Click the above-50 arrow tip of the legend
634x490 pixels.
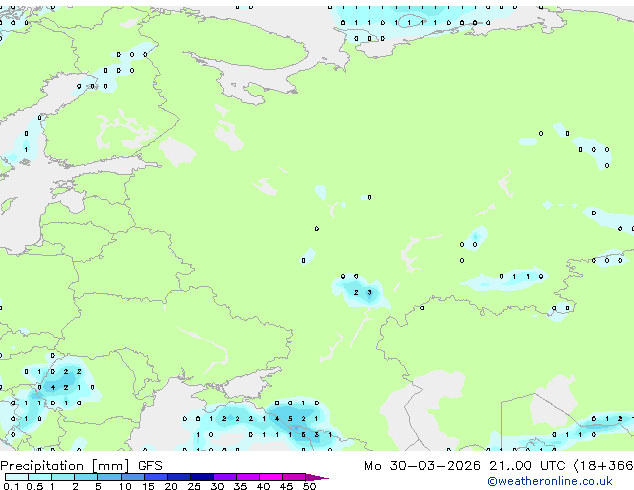click(x=317, y=478)
